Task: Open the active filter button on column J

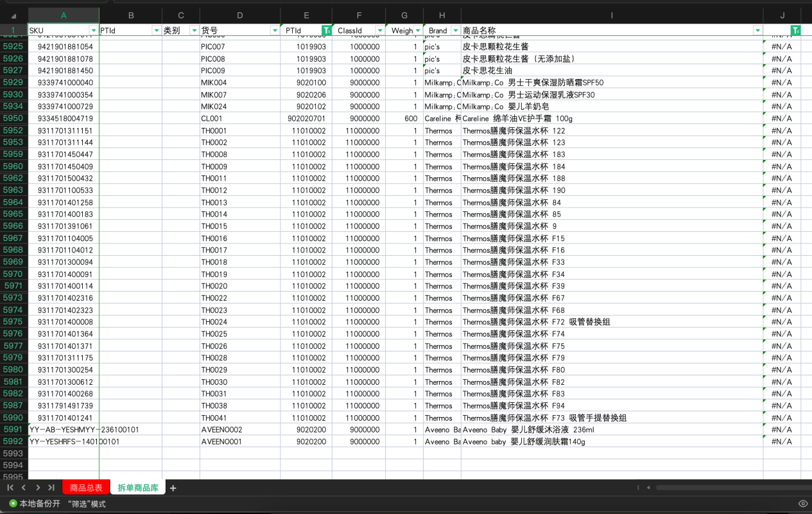Action: [x=795, y=30]
